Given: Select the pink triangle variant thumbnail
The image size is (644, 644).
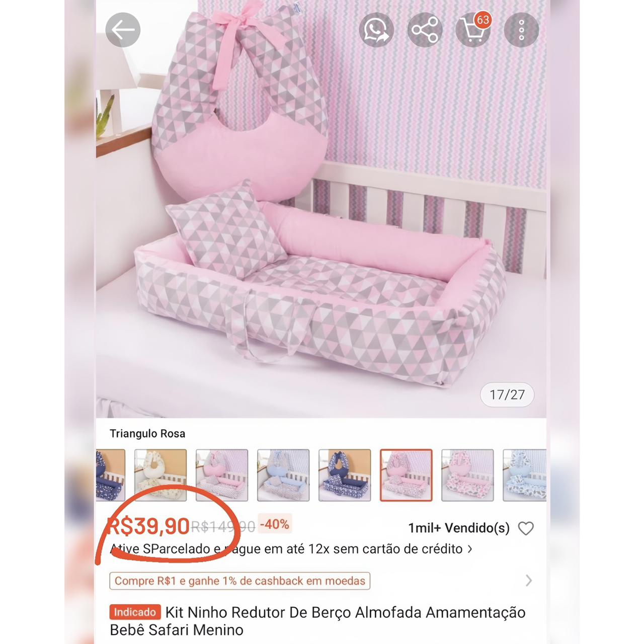Looking at the screenshot, I should [222, 475].
